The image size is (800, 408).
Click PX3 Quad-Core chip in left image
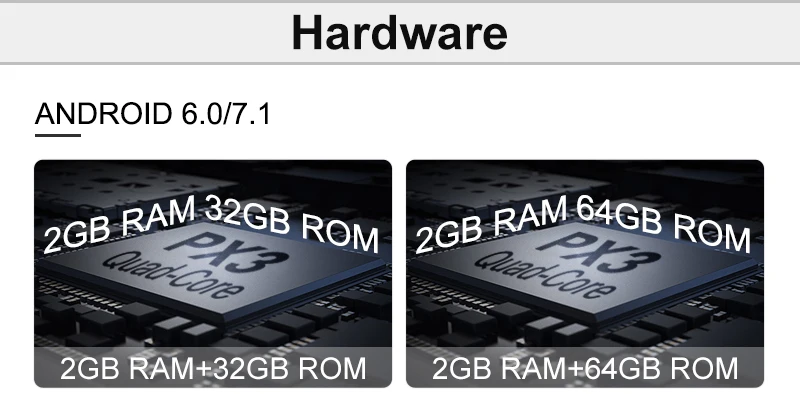[214, 268]
